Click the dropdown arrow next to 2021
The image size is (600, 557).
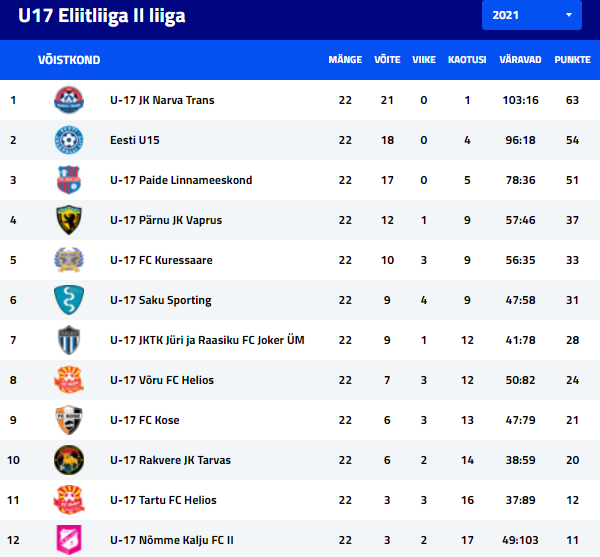tap(569, 15)
